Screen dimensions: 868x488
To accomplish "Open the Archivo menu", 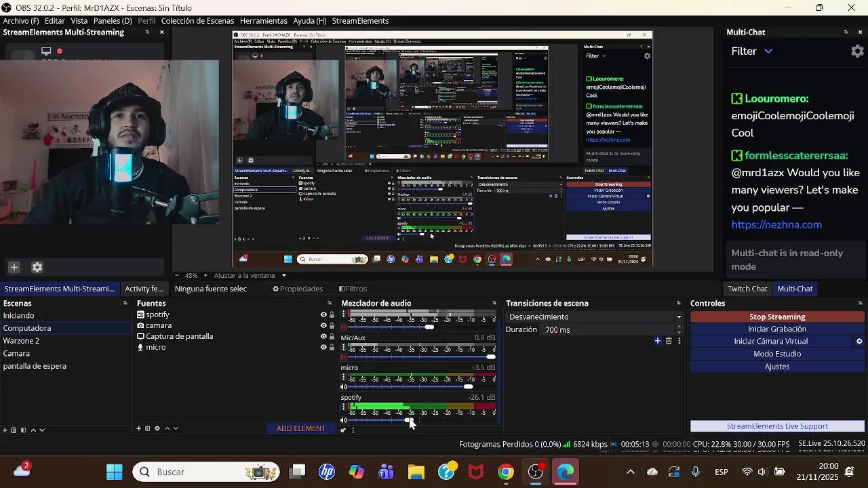I will tap(21, 21).
